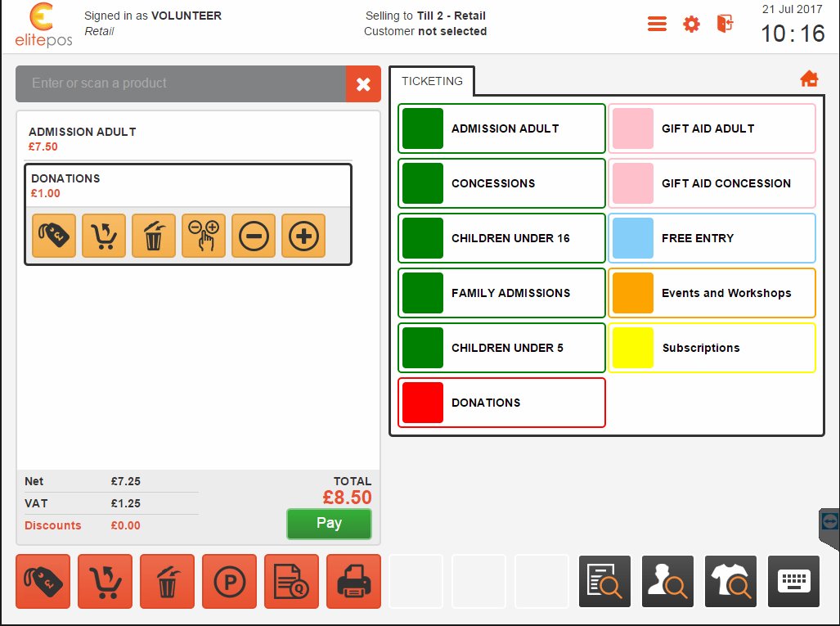The height and width of the screenshot is (626, 840).
Task: Open settings with the orange gear icon
Action: (691, 24)
